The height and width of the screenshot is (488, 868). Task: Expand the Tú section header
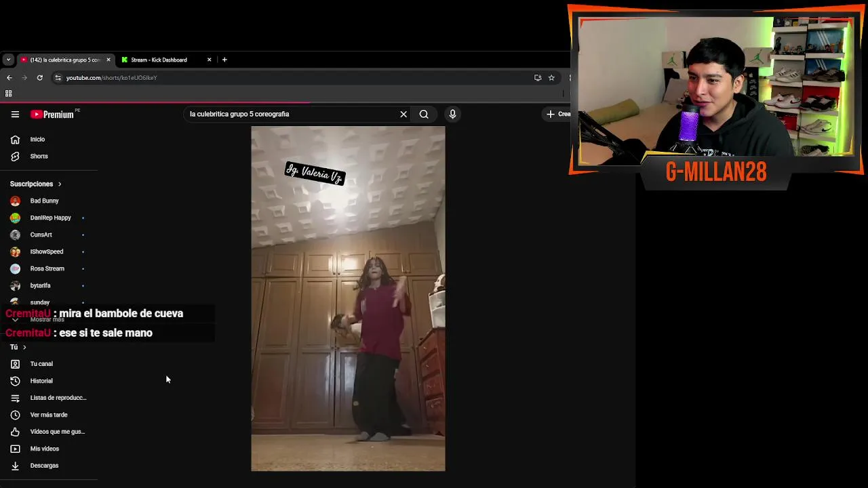pyautogui.click(x=18, y=347)
